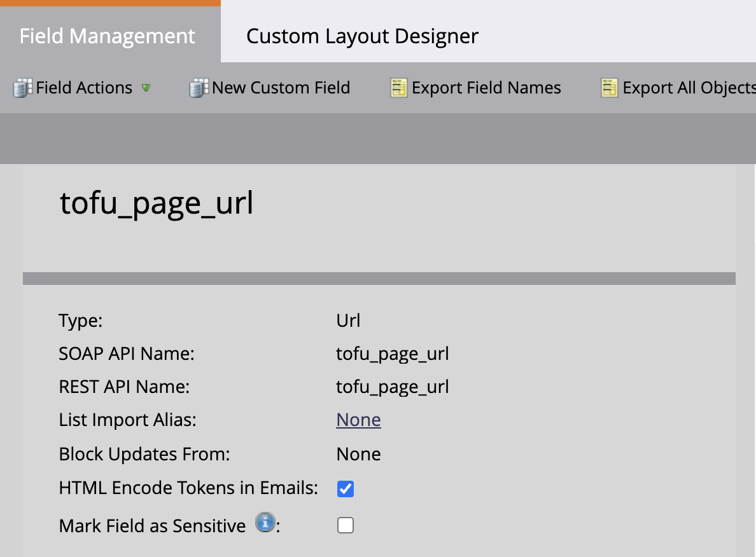
Task: Select the SOAP API Name value
Action: click(x=393, y=354)
